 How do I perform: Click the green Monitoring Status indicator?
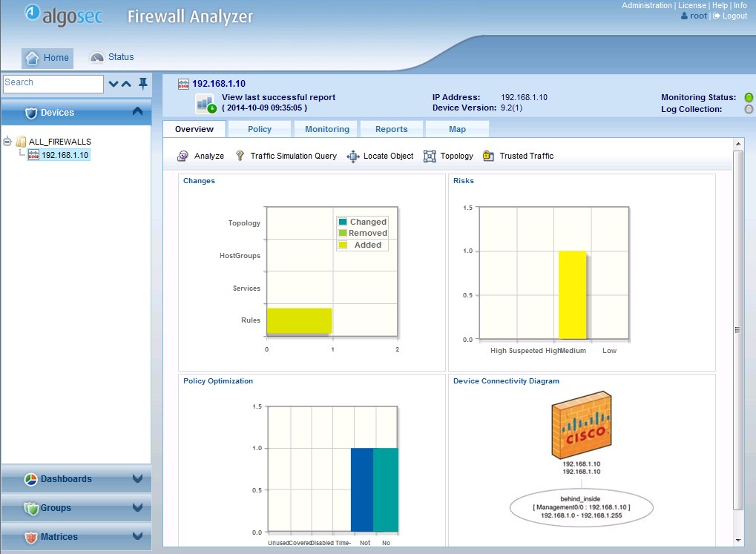tap(749, 97)
